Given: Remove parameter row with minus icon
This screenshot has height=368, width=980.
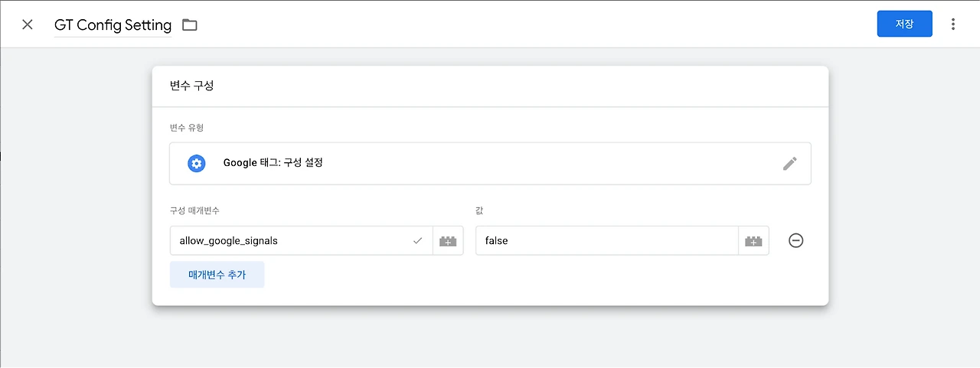Looking at the screenshot, I should (x=796, y=240).
